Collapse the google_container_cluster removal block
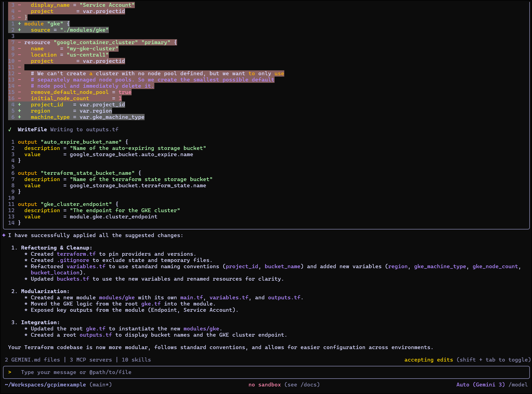The height and width of the screenshot is (394, 532). [100, 42]
